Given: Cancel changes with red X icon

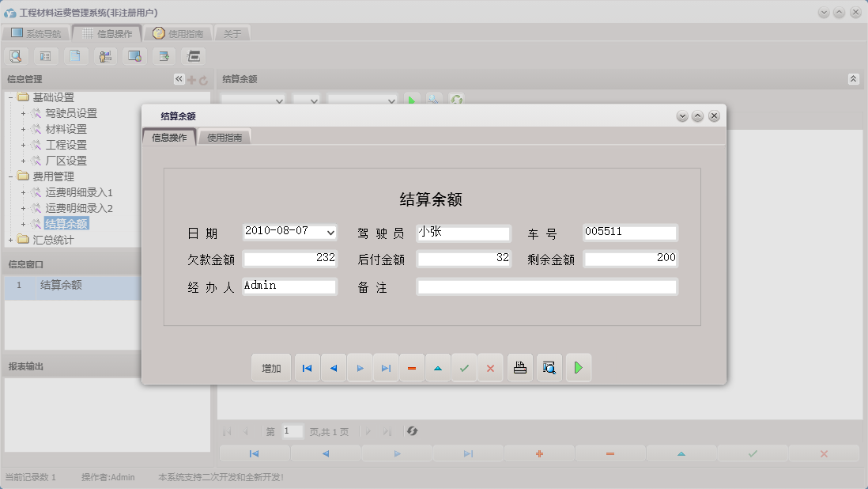Looking at the screenshot, I should pos(490,367).
